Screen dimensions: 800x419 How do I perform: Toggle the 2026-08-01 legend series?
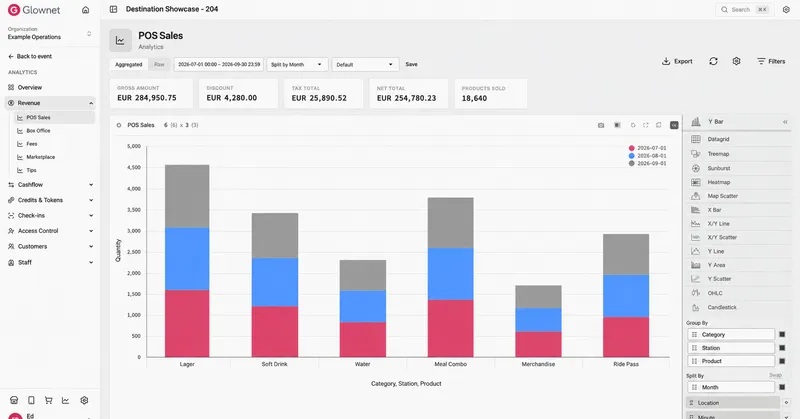[647, 156]
